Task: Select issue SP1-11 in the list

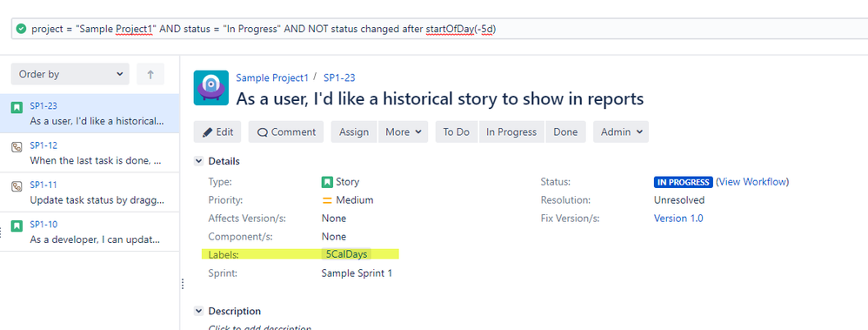Action: coord(90,192)
